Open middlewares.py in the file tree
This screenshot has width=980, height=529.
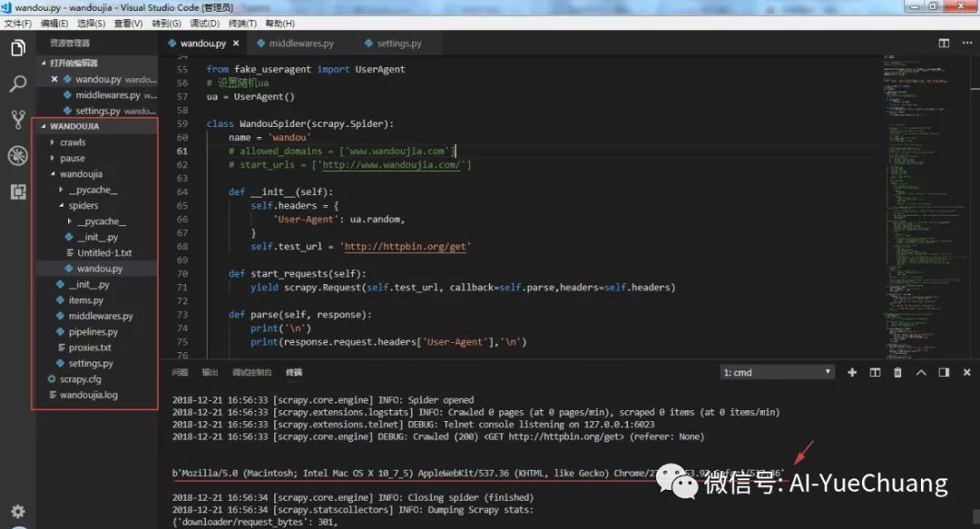click(97, 316)
